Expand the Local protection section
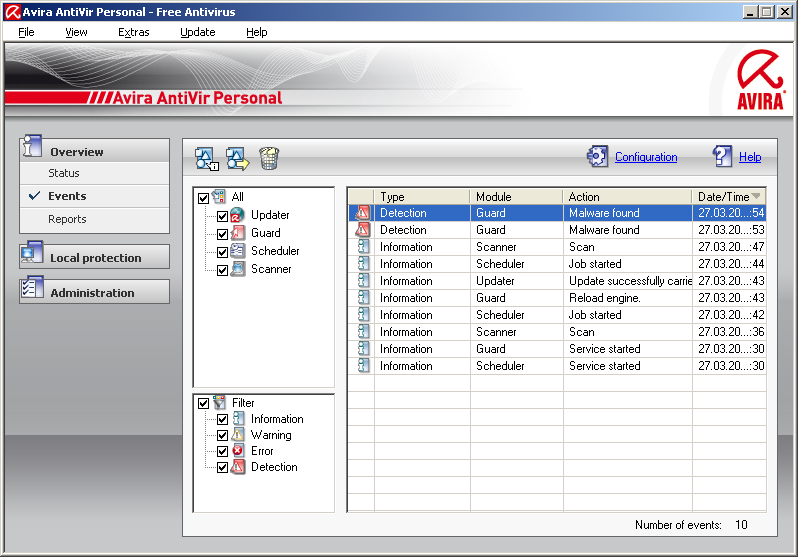This screenshot has height=557, width=798. pos(95,257)
